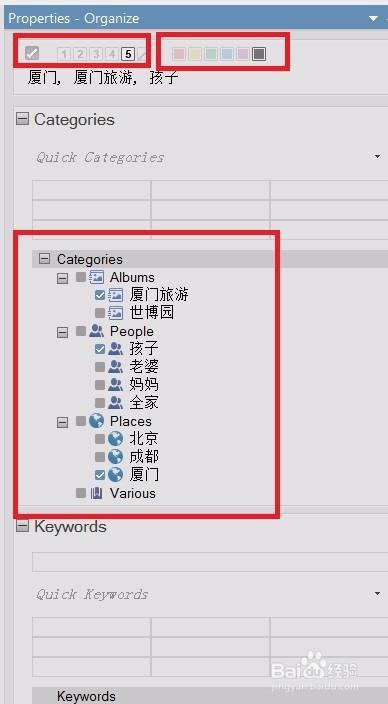The height and width of the screenshot is (704, 388).
Task: Select the dark gray color label
Action: [259, 54]
